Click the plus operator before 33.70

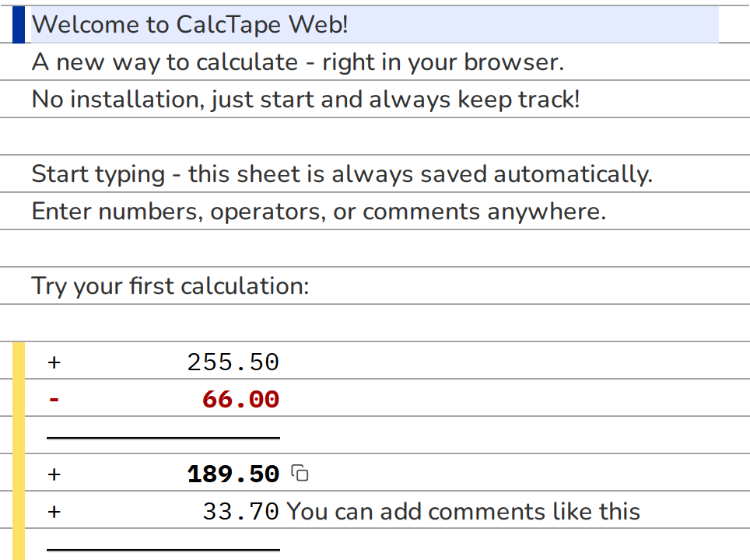54,511
